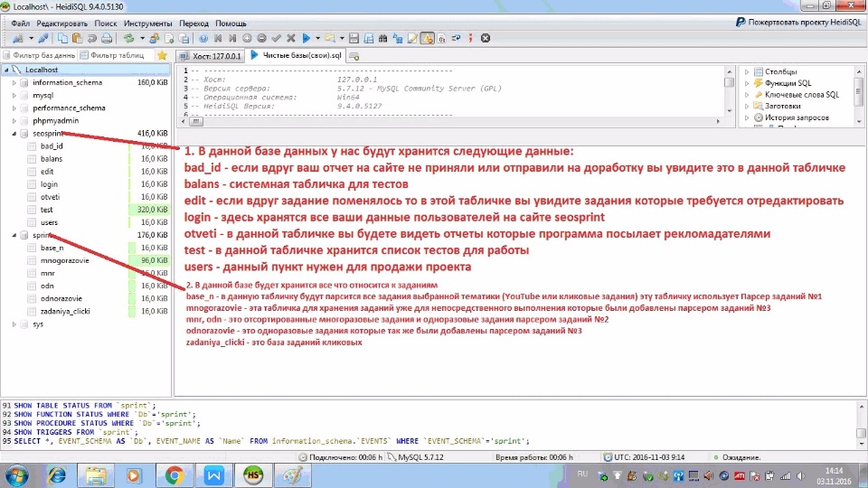Click the insert row plus icon
Screen dimensions: 868x488
point(247,38)
